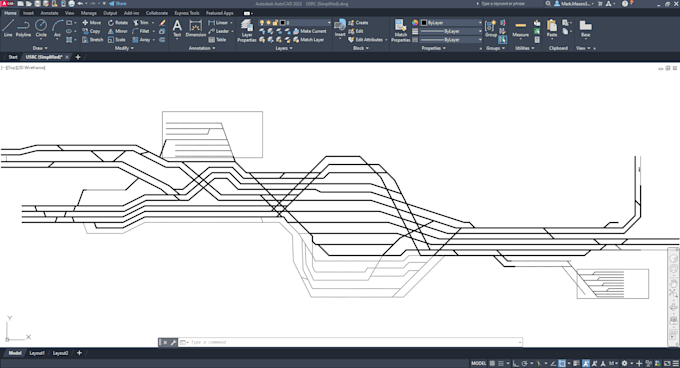This screenshot has width=680, height=368.
Task: Click Make Current layer button
Action: 310,31
